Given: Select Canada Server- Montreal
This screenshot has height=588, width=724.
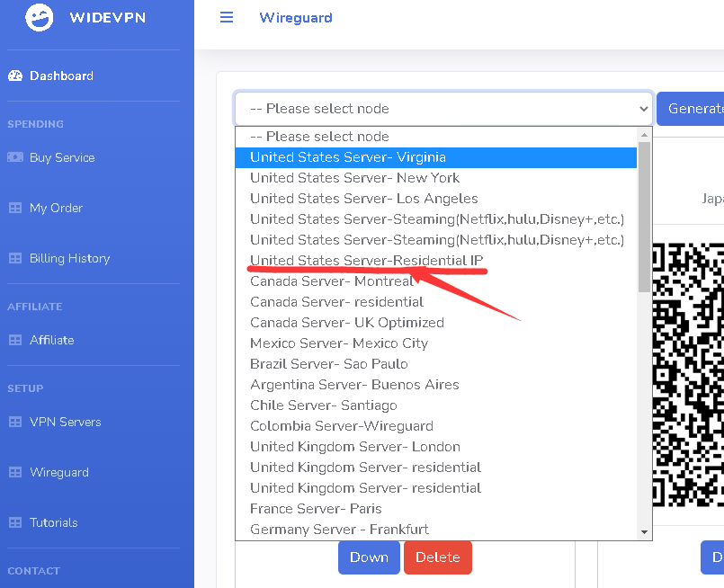Looking at the screenshot, I should (x=436, y=281).
